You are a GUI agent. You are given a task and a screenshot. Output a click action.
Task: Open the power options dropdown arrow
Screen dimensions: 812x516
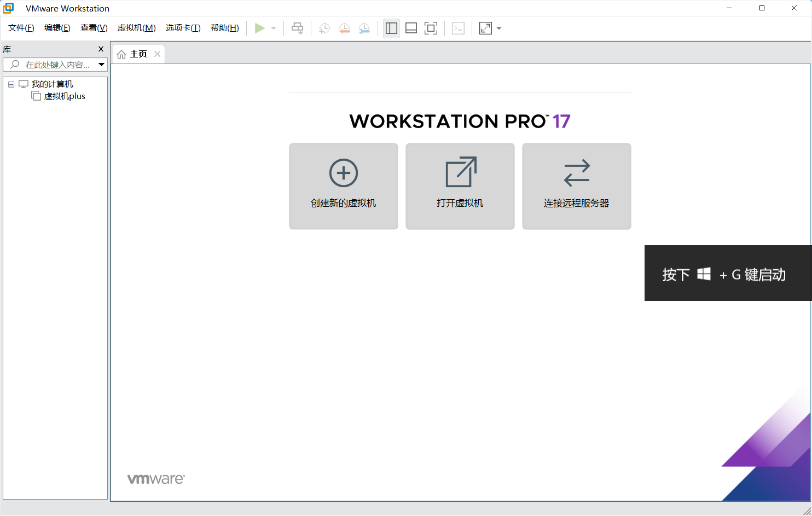tap(274, 28)
